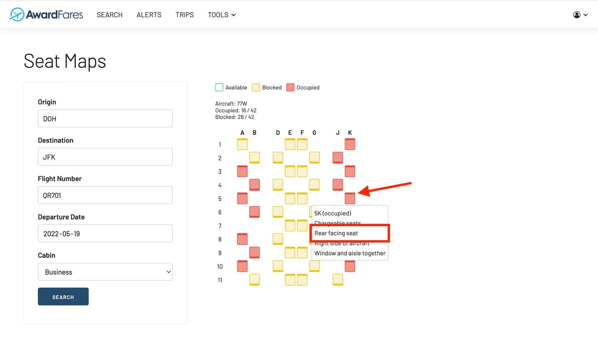Select blocked seat 1E
The height and width of the screenshot is (364, 598).
pos(290,144)
